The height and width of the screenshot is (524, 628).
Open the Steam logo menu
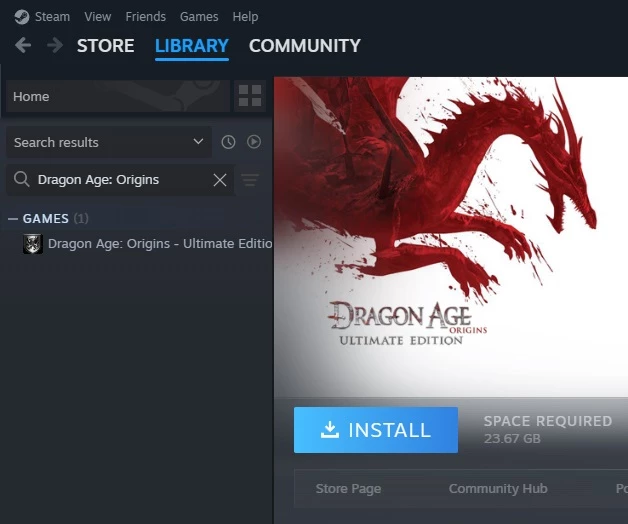[22, 17]
